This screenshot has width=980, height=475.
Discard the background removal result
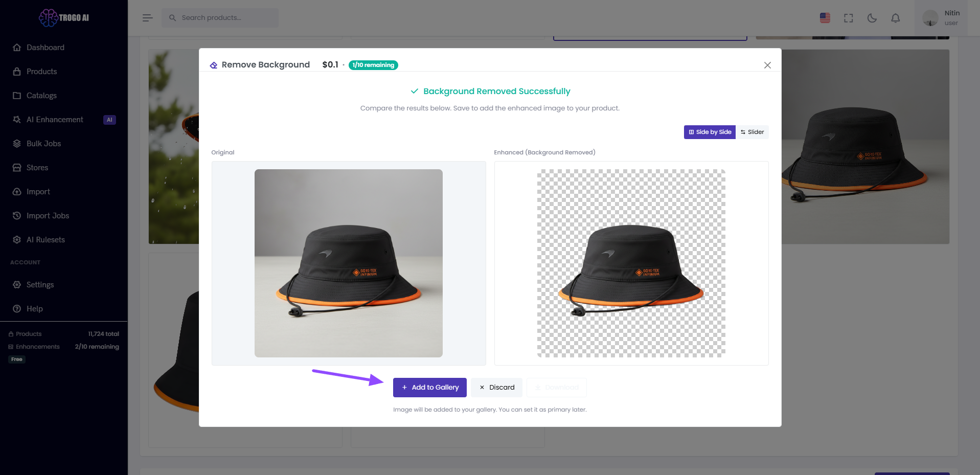point(496,387)
